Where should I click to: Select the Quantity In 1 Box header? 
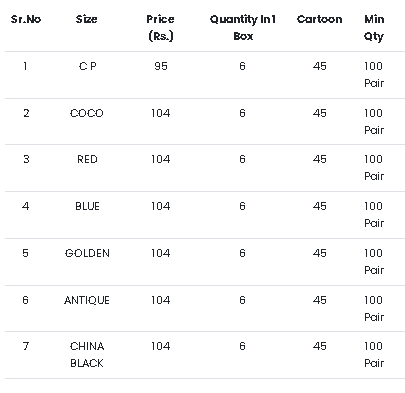(243, 28)
